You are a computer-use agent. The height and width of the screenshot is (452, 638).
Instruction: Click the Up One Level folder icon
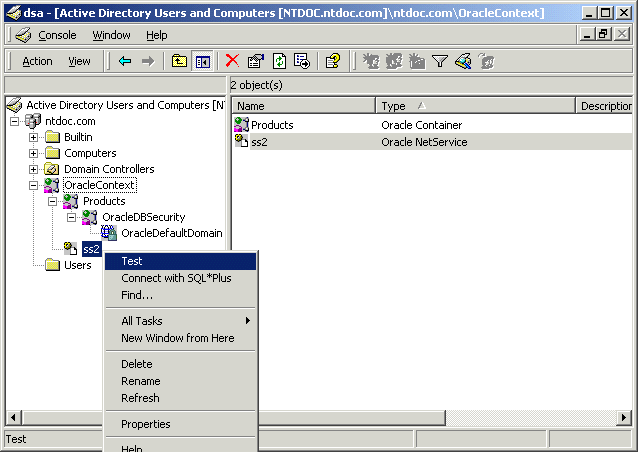point(179,61)
